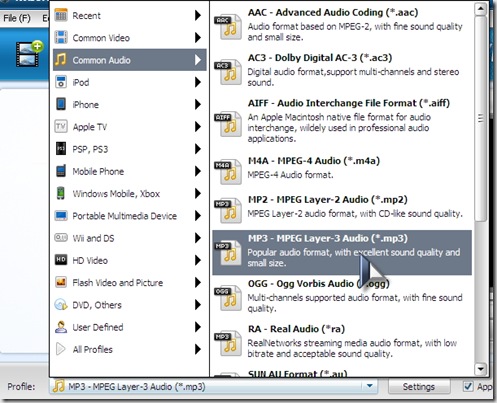Click the Wii and DS controller icon
The width and height of the screenshot is (497, 403).
point(61,238)
